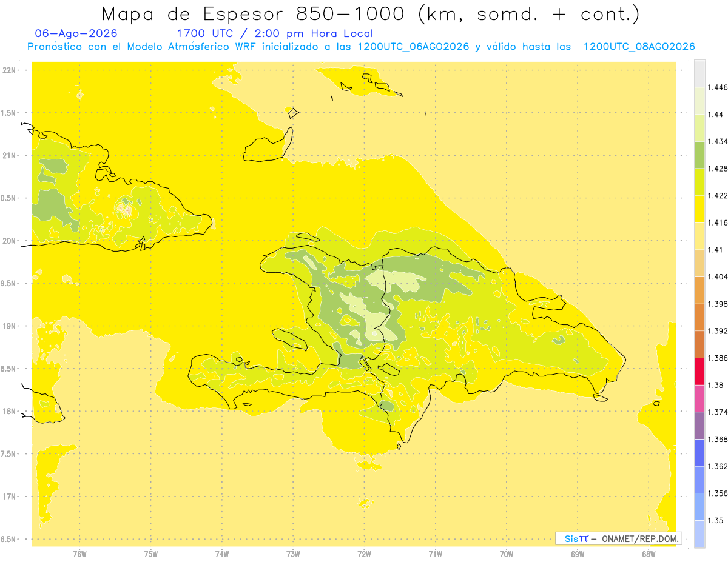Click the 17N latitude tick label
This screenshot has width=728, height=562.
[10, 497]
